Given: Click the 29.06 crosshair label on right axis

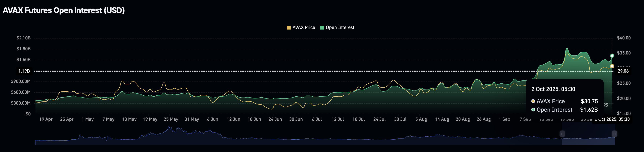Looking at the screenshot, I should [623, 71].
